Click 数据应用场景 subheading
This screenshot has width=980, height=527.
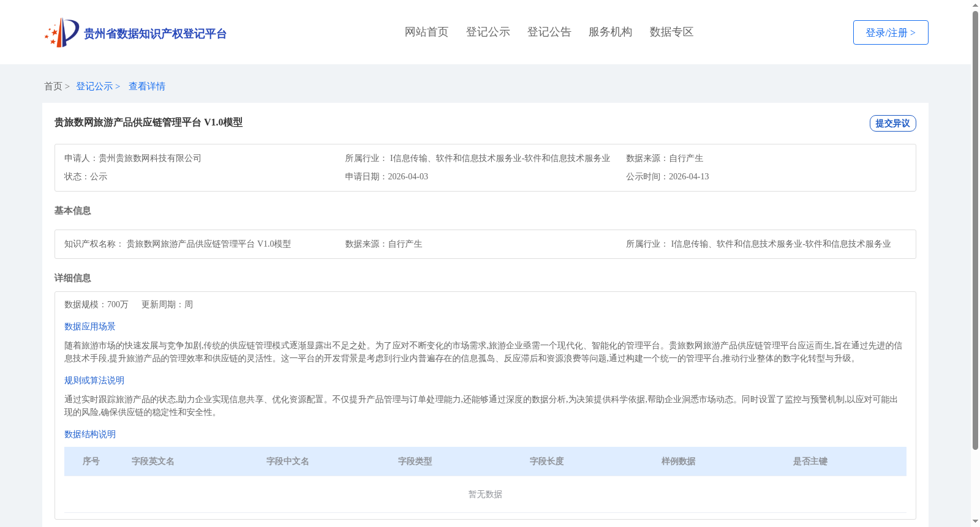[90, 326]
